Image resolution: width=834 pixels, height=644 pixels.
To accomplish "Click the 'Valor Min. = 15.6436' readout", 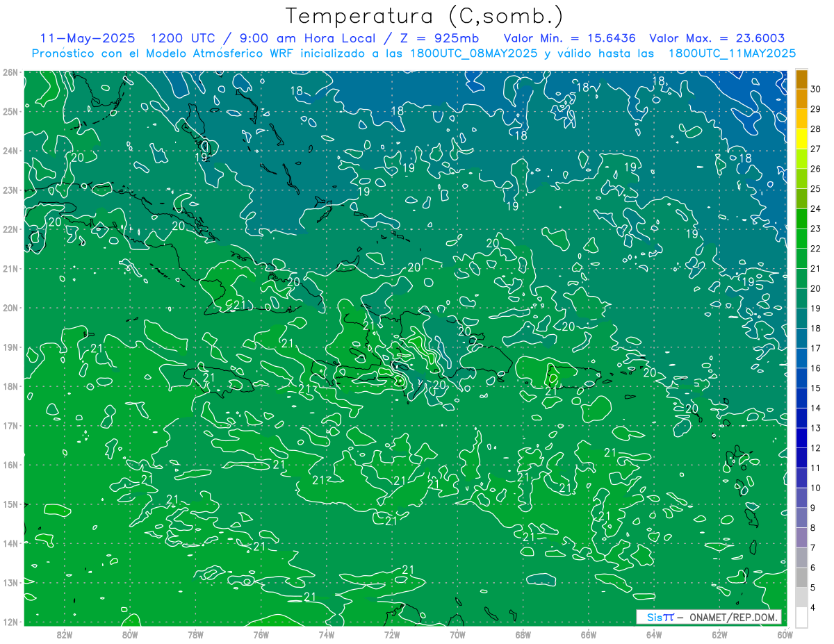I will [569, 38].
